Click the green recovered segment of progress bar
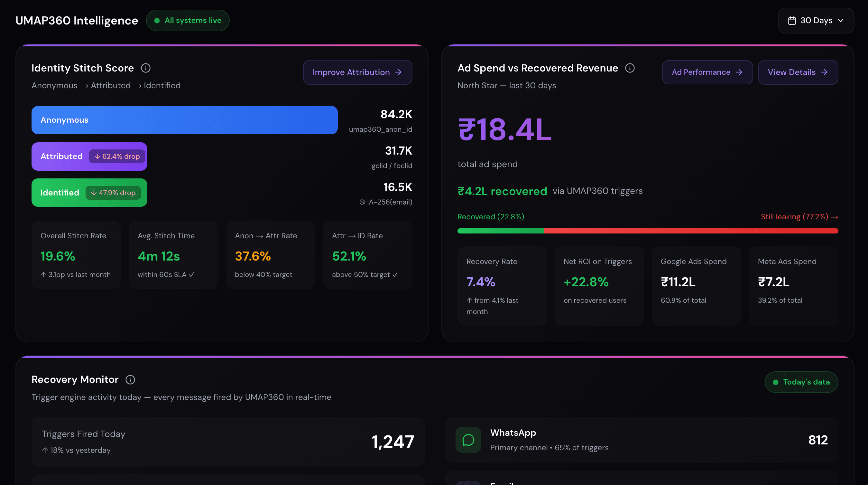This screenshot has height=485, width=868. tap(501, 231)
